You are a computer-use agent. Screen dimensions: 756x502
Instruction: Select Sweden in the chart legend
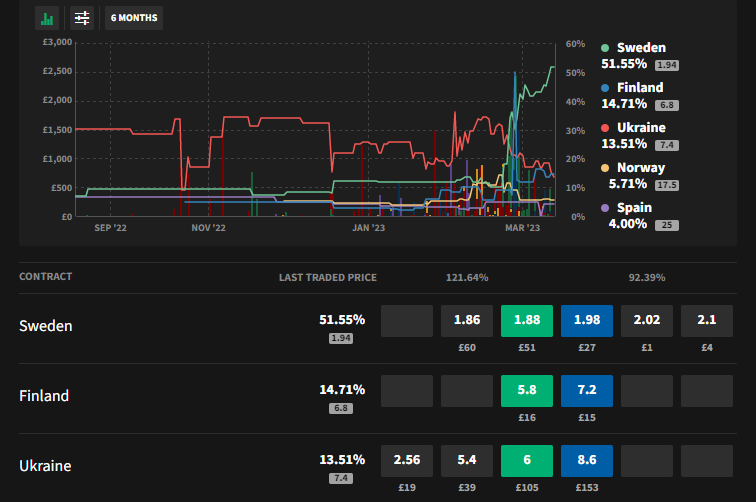click(641, 48)
